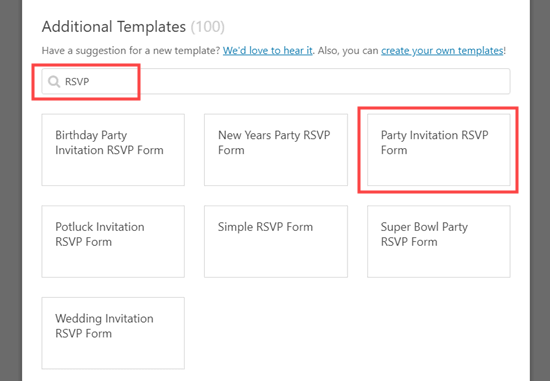
Task: Follow the "create your own templates" link
Action: 442,51
